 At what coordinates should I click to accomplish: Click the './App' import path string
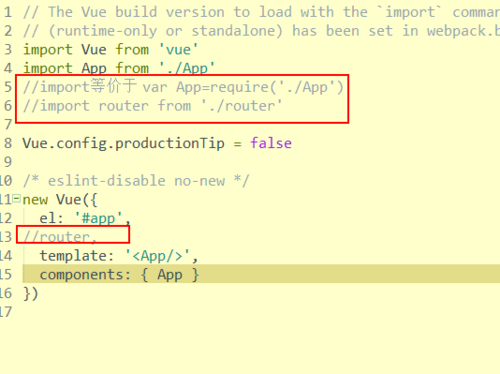click(x=187, y=68)
